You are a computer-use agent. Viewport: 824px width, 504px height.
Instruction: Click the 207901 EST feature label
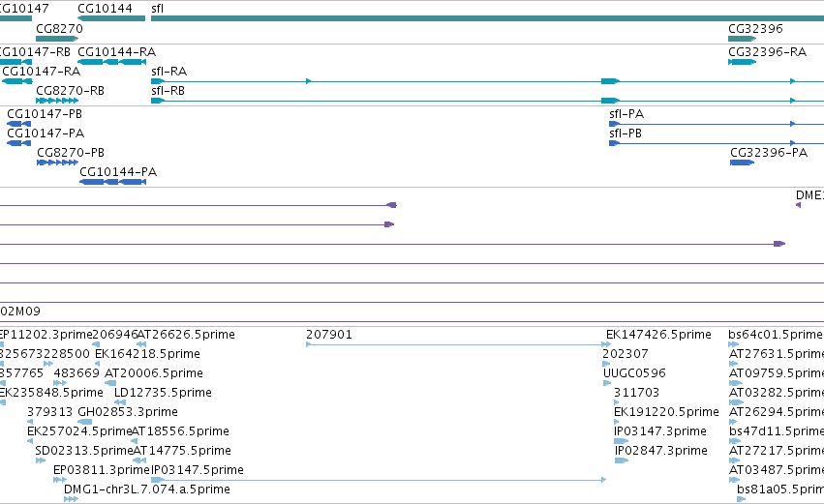(329, 335)
